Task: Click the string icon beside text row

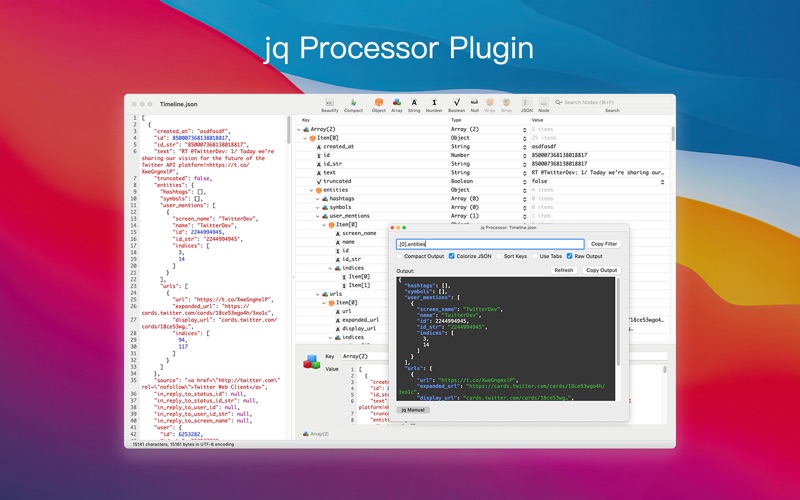Action: 319,172
